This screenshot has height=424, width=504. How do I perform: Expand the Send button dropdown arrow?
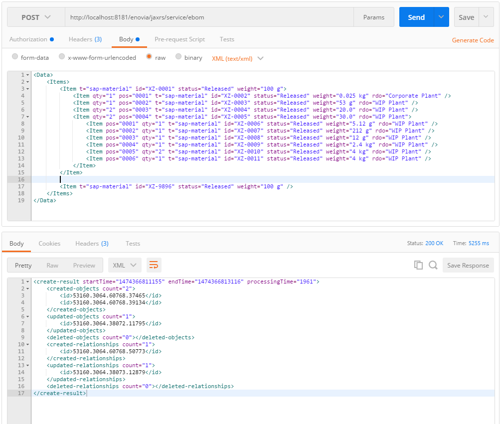[x=441, y=17]
